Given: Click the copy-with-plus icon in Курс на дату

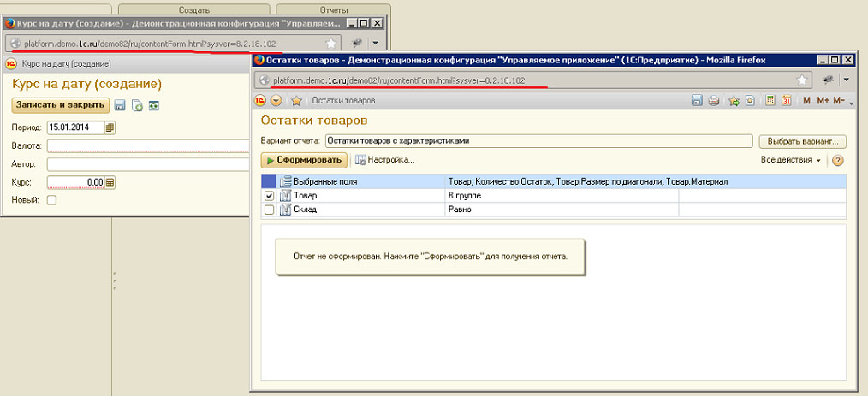Looking at the screenshot, I should tap(137, 106).
